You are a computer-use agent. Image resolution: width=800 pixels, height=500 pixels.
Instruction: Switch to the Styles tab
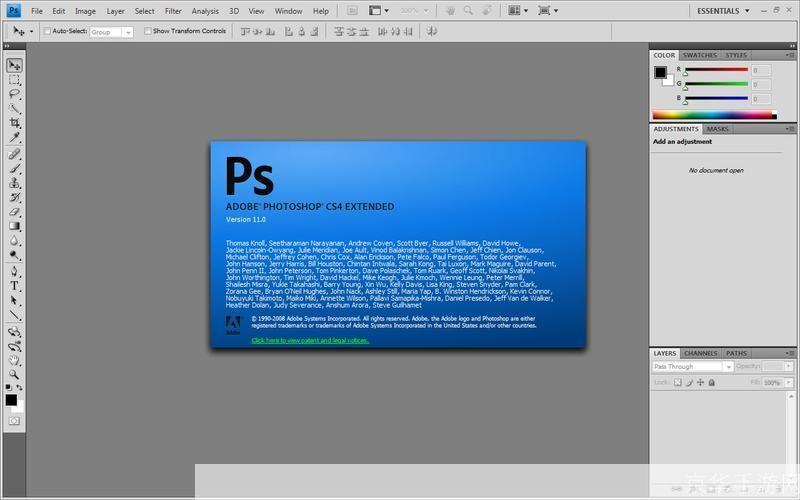coord(736,55)
